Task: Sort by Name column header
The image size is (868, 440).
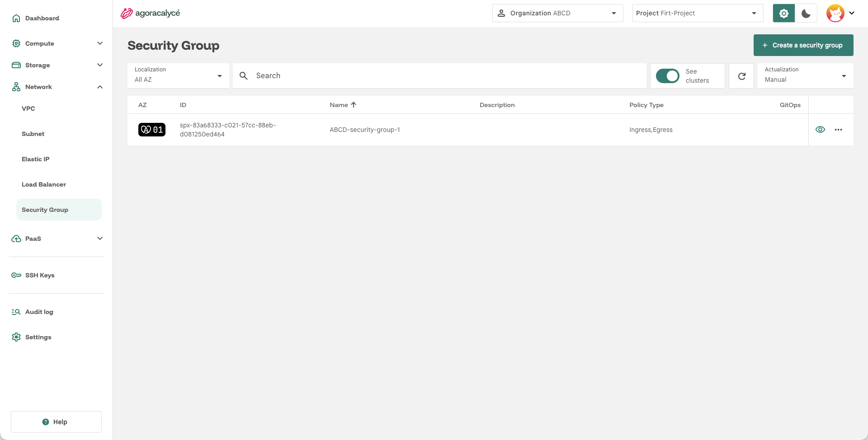Action: pyautogui.click(x=339, y=105)
